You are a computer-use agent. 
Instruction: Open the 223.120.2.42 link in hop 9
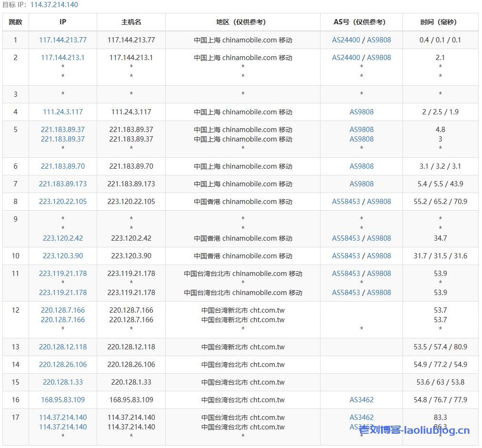(x=62, y=238)
